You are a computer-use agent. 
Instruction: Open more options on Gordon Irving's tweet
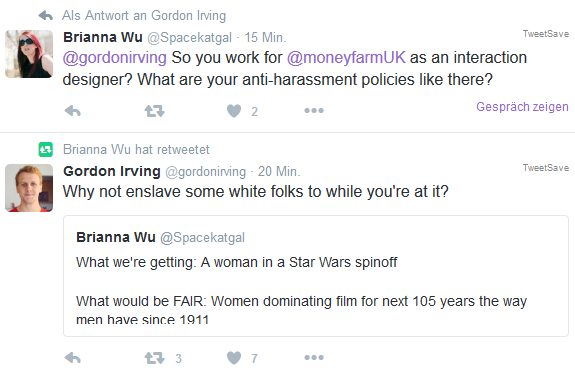coord(314,357)
